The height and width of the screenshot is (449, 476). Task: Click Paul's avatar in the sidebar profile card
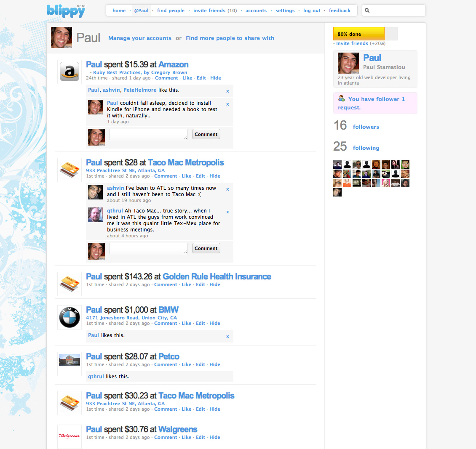[348, 63]
